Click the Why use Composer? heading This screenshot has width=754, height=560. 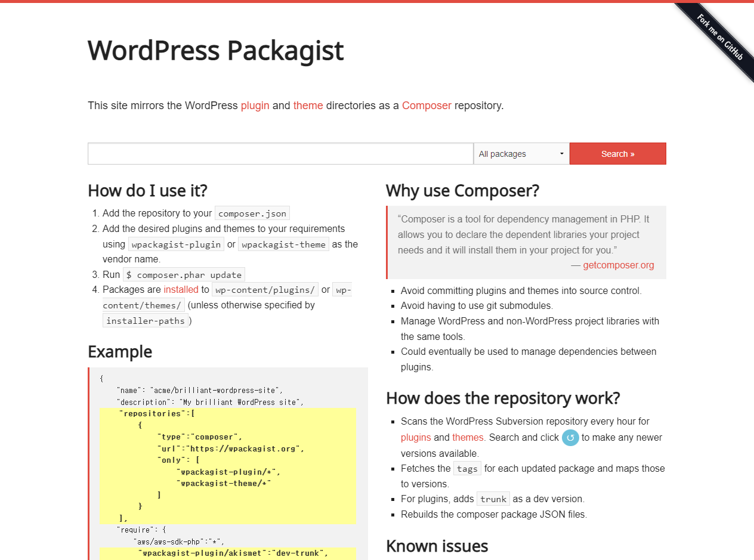click(x=462, y=191)
